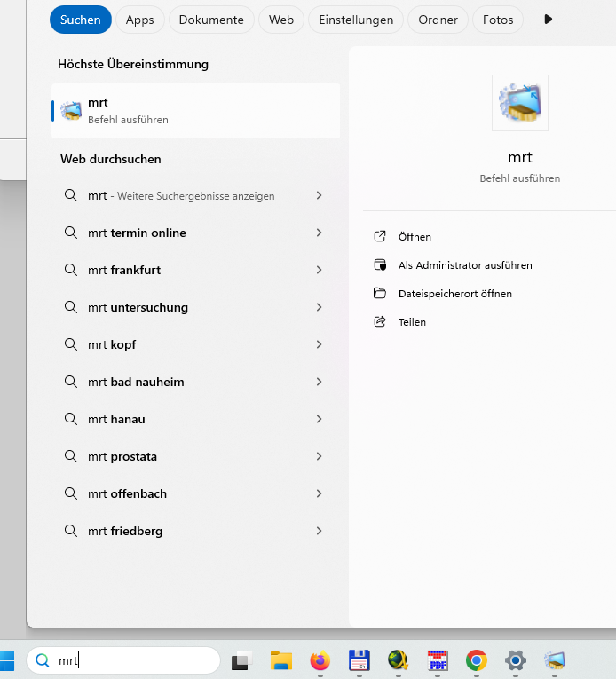Launch Firefox from the taskbar
The image size is (616, 679).
click(x=320, y=660)
